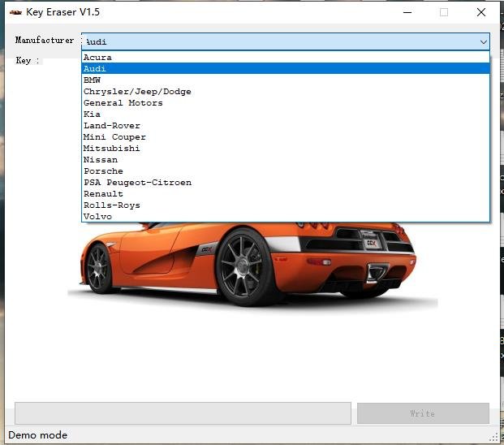Expand the Manufacturer dropdown arrow
This screenshot has height=445, width=504.
(x=484, y=41)
